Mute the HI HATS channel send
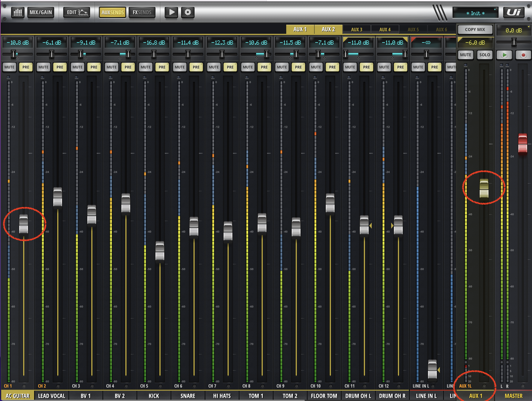This screenshot has height=401, width=532. pyautogui.click(x=214, y=67)
